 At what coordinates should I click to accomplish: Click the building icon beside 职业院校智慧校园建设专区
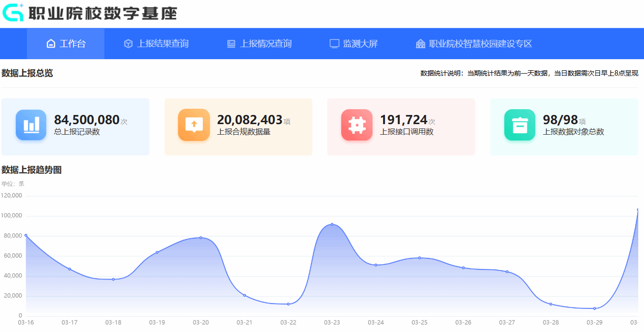pyautogui.click(x=421, y=44)
